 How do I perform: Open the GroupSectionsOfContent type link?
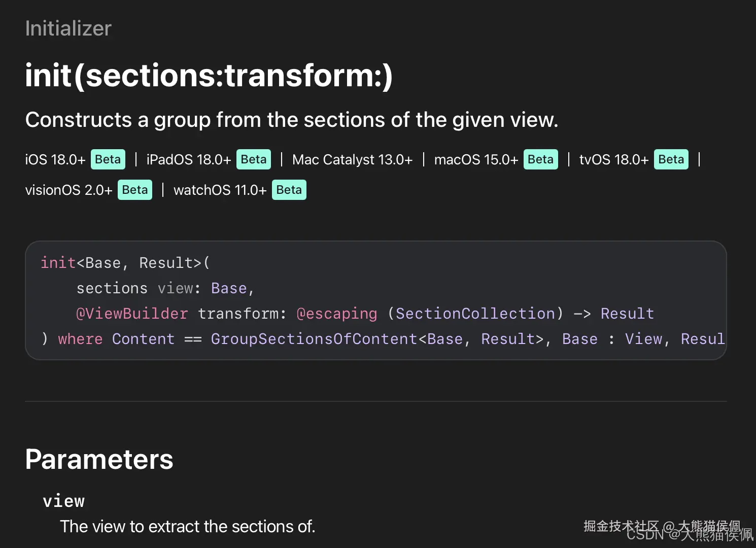314,339
